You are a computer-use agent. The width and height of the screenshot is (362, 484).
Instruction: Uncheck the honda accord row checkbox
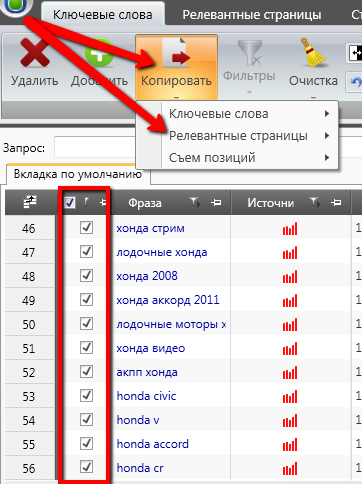point(86,444)
